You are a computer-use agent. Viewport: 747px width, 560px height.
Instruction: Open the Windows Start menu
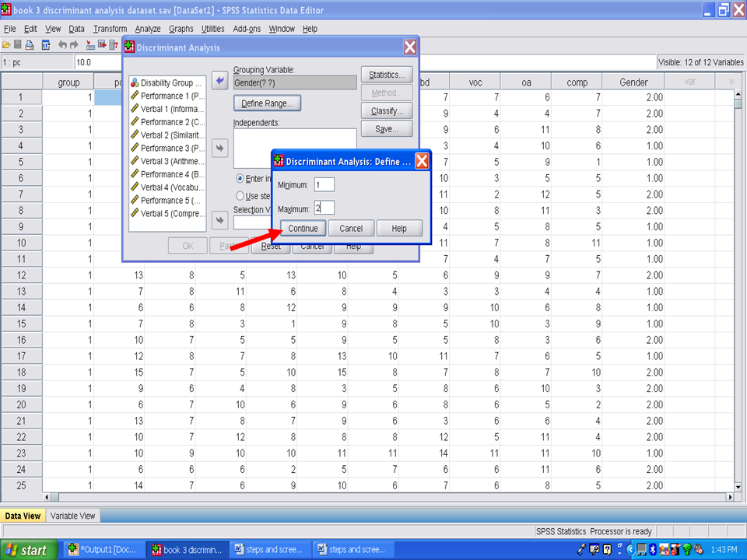pos(28,550)
